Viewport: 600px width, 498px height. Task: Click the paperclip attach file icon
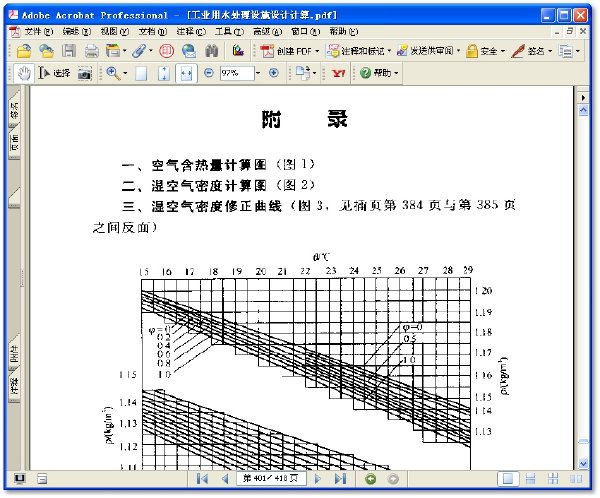click(139, 51)
